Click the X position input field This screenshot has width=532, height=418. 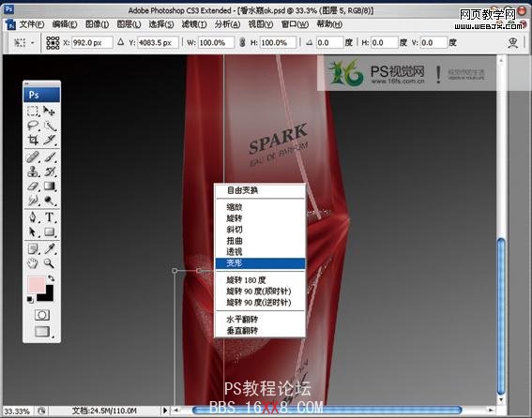92,43
